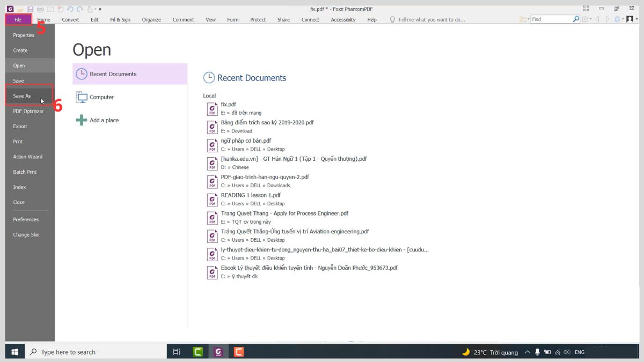Open the Accessibility tab
Viewport: 644px width, 362px height.
[343, 20]
